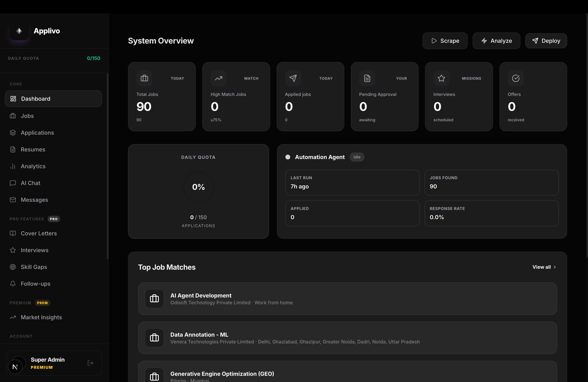Click the High Match Jobs trending icon
Screen dimensions: 588x382
(218, 78)
